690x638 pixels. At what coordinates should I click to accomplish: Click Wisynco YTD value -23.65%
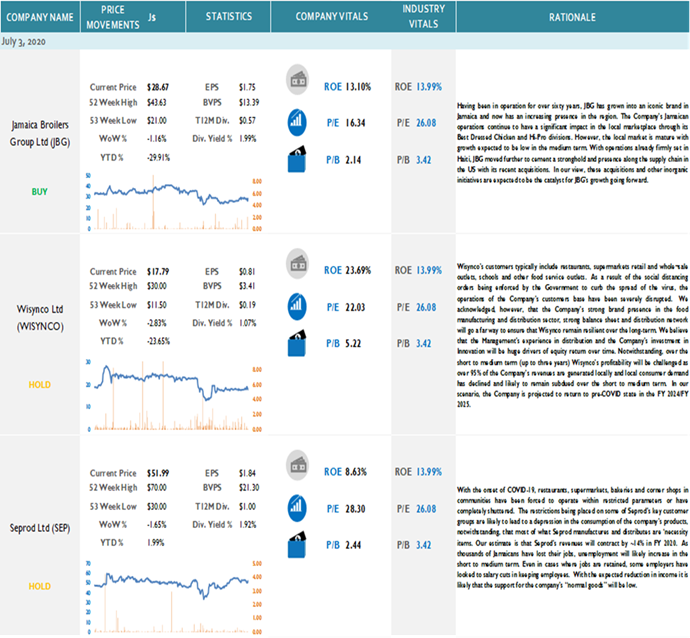[158, 341]
